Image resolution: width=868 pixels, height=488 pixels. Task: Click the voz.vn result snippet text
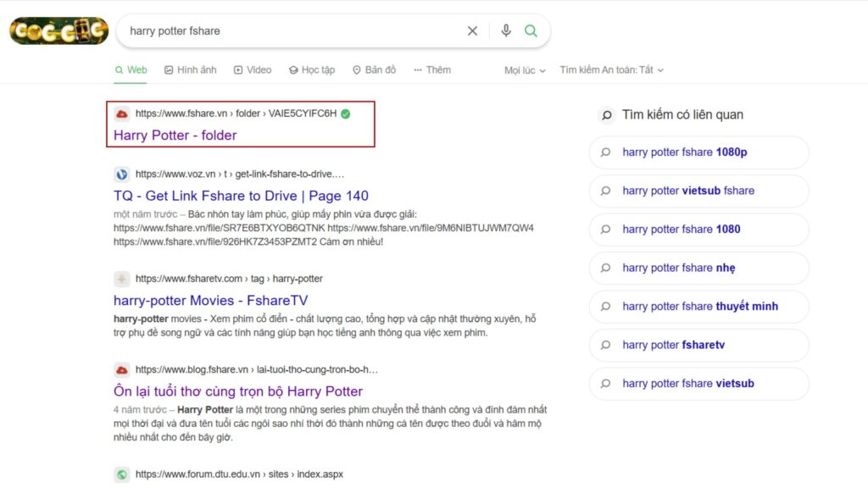pyautogui.click(x=324, y=228)
